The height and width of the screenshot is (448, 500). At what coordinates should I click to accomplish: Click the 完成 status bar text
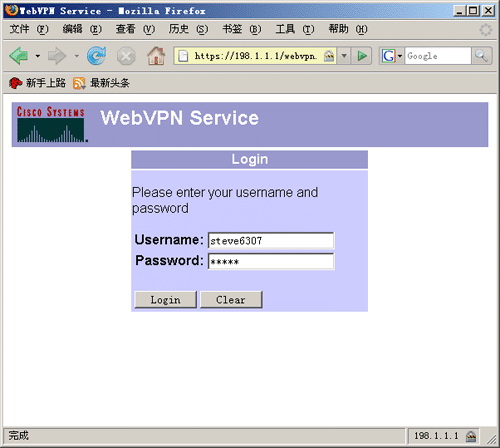pos(19,435)
